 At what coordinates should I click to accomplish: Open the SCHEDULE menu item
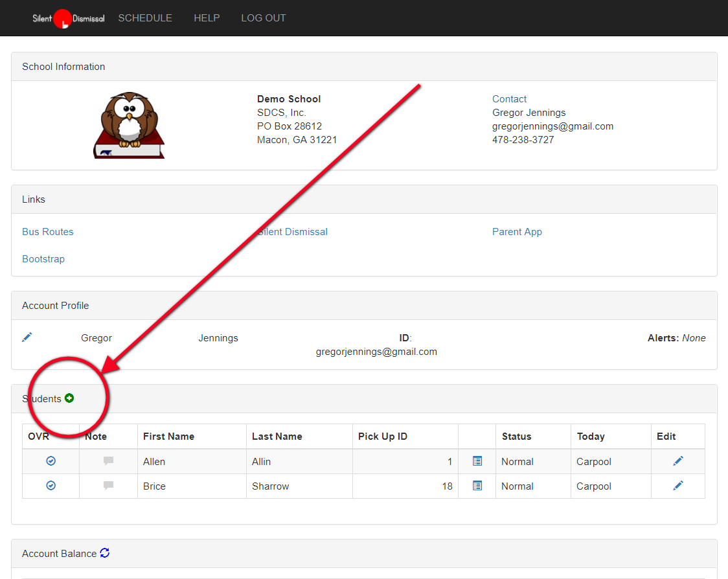pos(145,18)
